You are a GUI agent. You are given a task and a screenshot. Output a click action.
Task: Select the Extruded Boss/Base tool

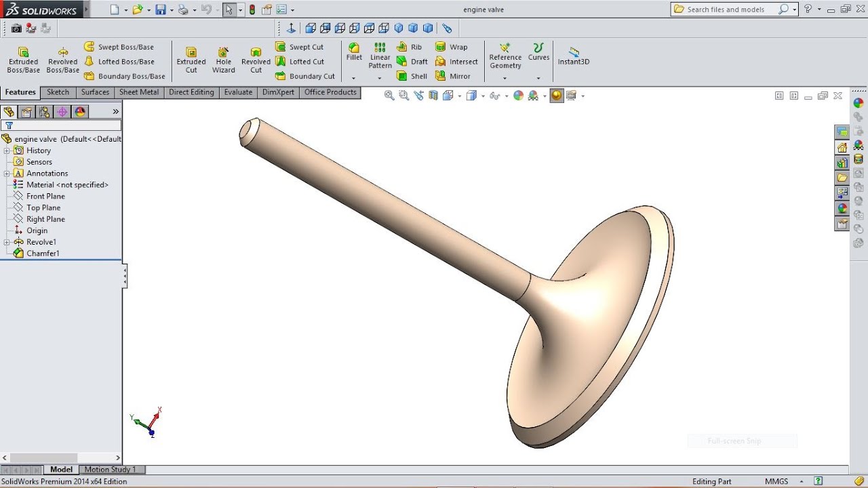pyautogui.click(x=23, y=60)
